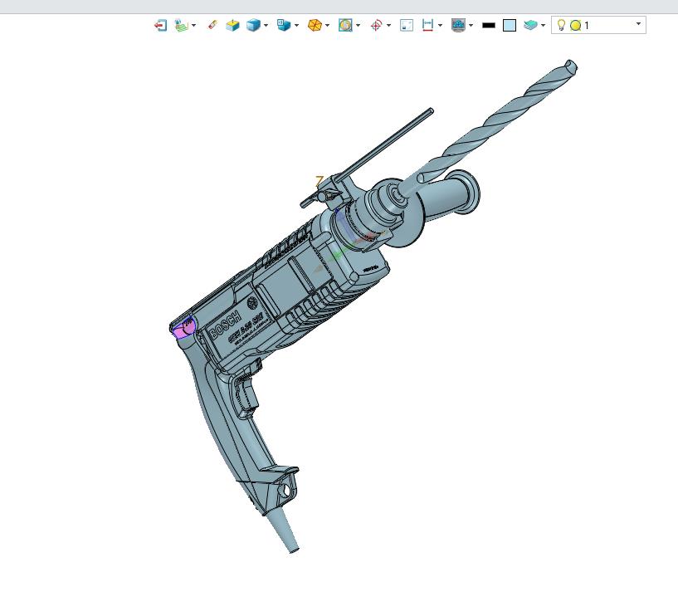Click the light blue color swatch

510,26
